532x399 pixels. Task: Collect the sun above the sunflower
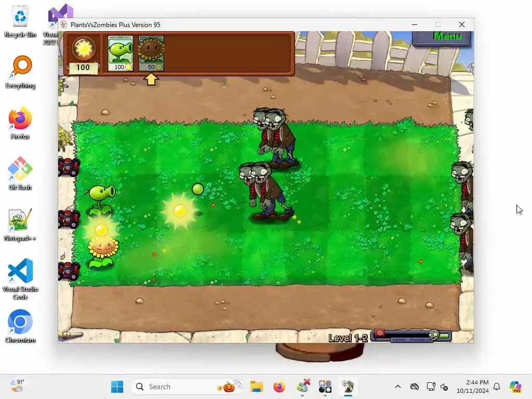tap(101, 229)
